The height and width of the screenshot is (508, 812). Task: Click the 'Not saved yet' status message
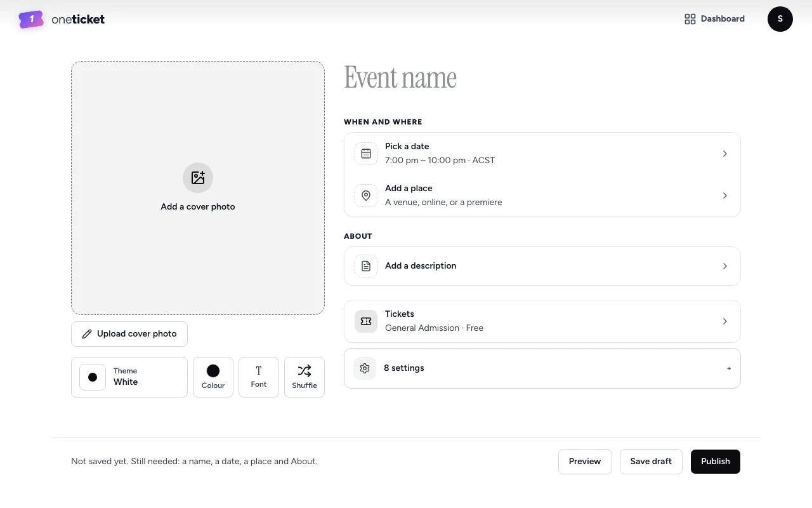point(194,462)
